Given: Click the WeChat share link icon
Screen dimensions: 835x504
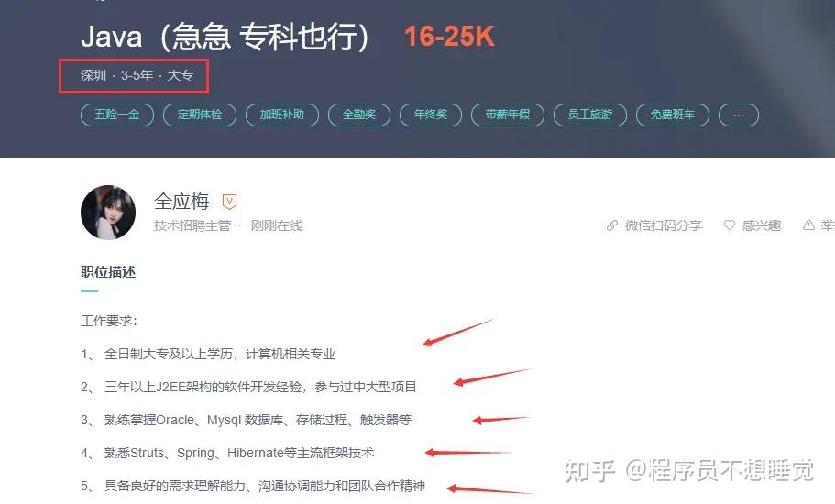Looking at the screenshot, I should pos(612,225).
